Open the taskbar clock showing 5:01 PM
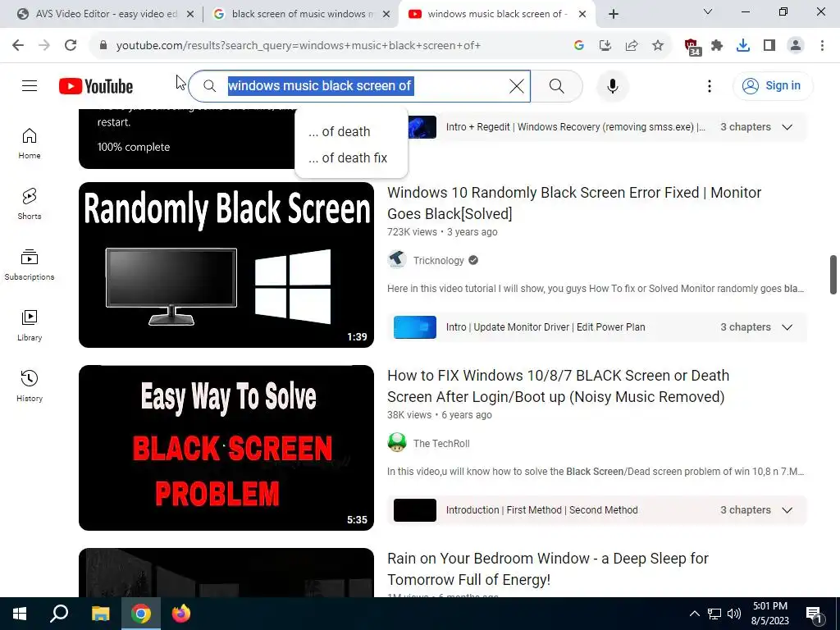This screenshot has width=840, height=630. (x=769, y=614)
